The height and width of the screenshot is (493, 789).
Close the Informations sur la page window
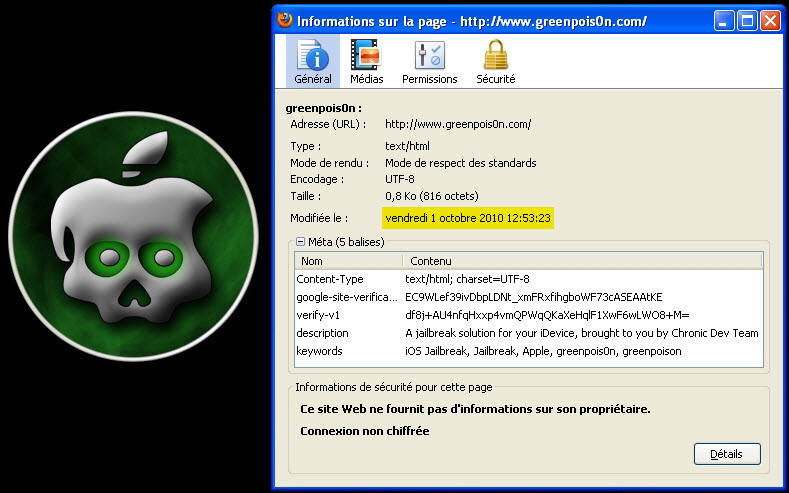pyautogui.click(x=770, y=21)
